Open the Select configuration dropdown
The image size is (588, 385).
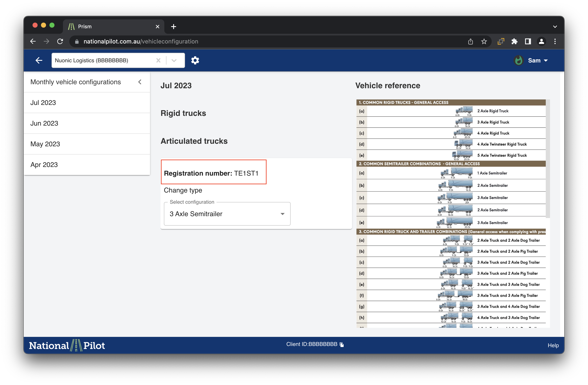(227, 214)
